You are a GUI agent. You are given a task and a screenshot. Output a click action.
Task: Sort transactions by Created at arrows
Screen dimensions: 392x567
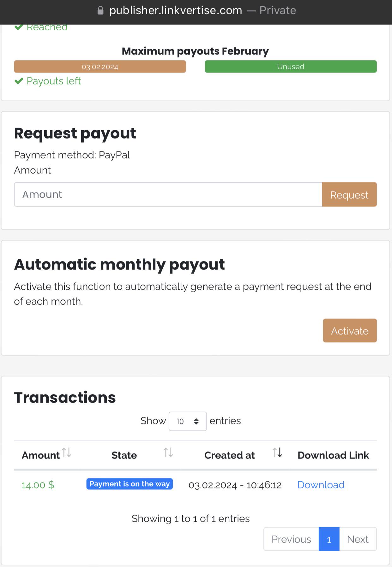[x=277, y=453]
